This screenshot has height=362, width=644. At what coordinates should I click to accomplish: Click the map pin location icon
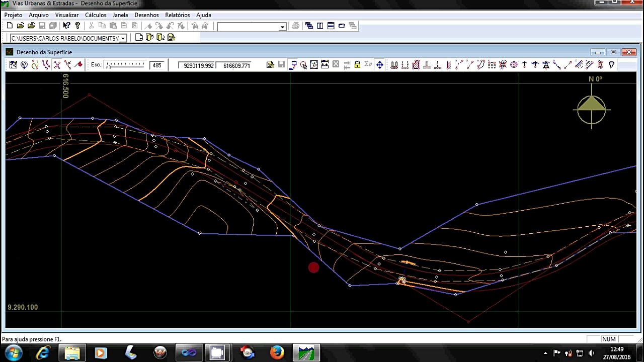pos(24,65)
